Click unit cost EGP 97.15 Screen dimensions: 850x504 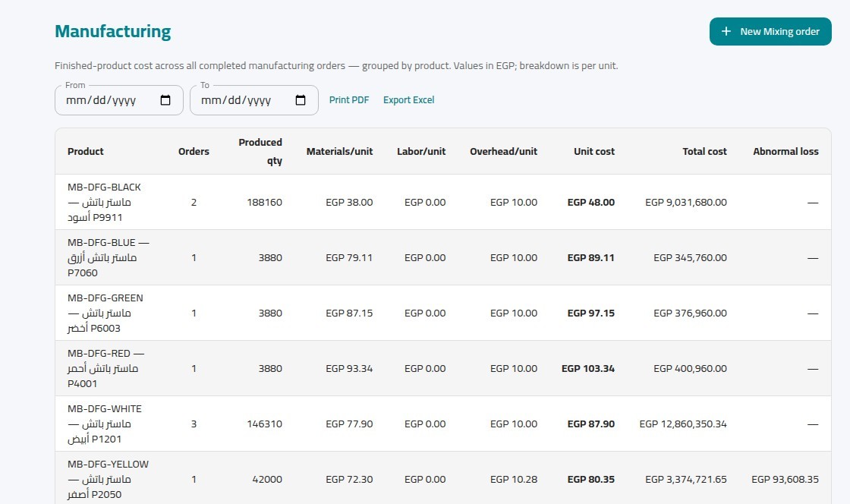591,313
